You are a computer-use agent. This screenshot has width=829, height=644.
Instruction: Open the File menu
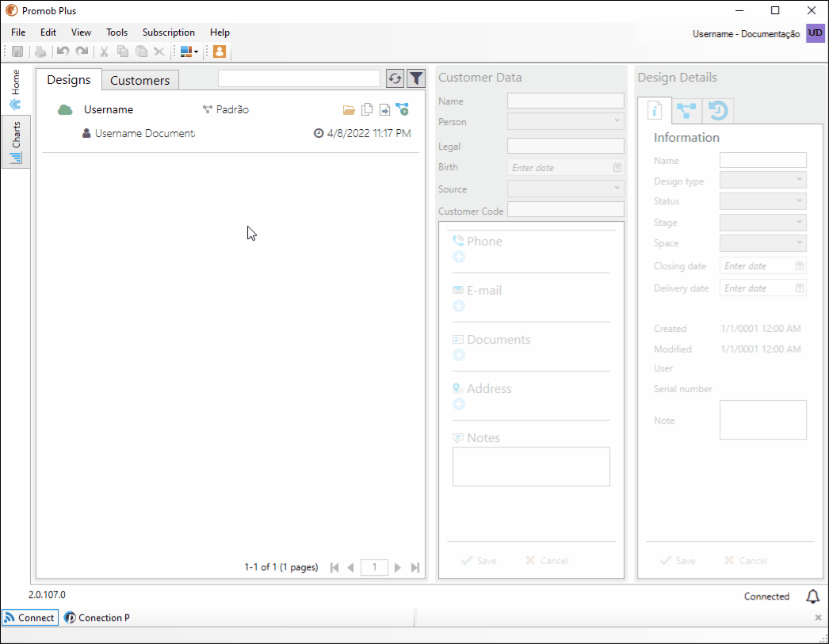(x=18, y=32)
